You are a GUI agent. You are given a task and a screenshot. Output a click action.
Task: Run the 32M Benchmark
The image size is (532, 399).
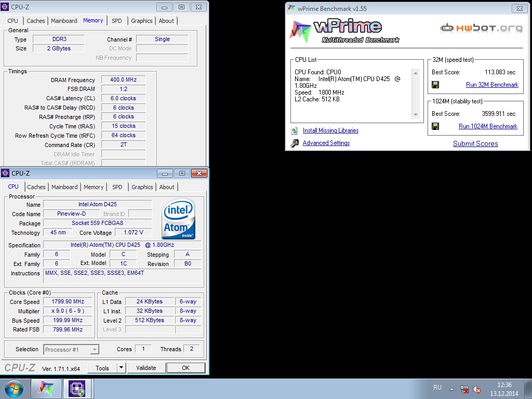492,85
